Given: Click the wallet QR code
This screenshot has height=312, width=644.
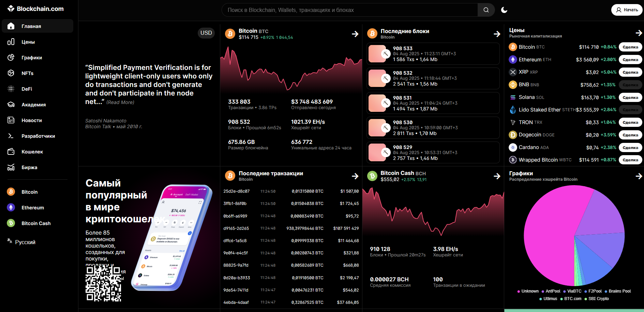Looking at the screenshot, I should pos(103,284).
